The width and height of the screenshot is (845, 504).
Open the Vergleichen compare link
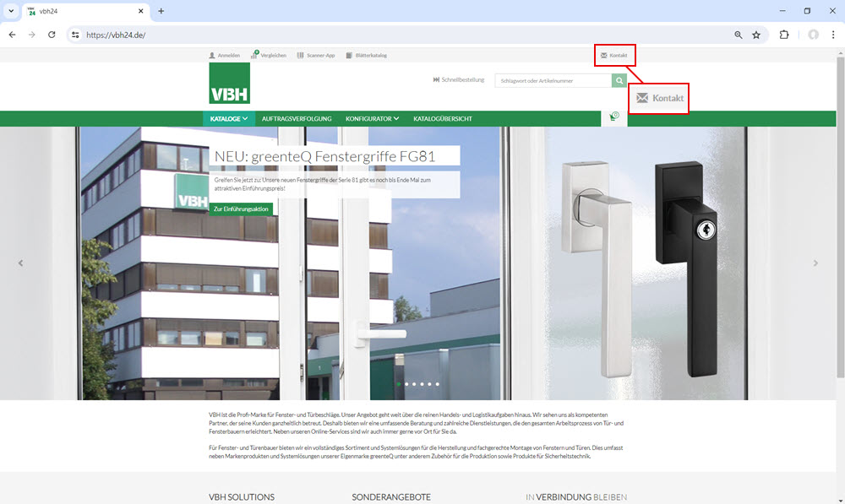click(x=269, y=55)
